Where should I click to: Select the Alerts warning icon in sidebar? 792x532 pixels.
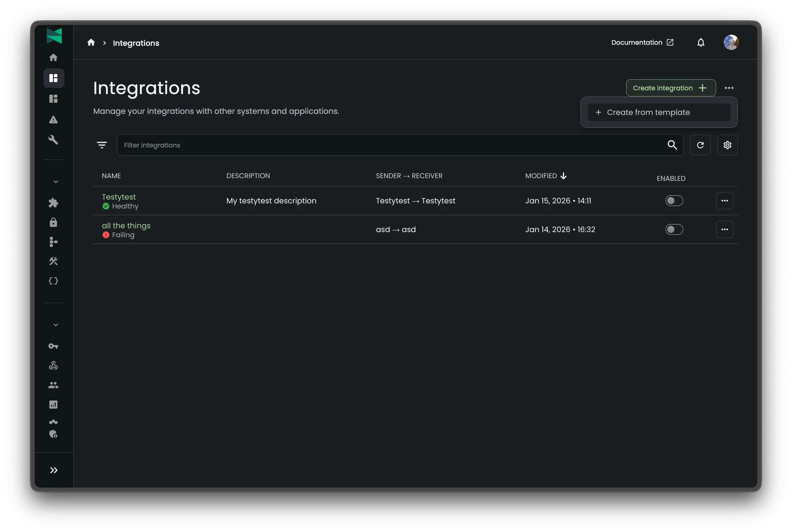[x=54, y=119]
